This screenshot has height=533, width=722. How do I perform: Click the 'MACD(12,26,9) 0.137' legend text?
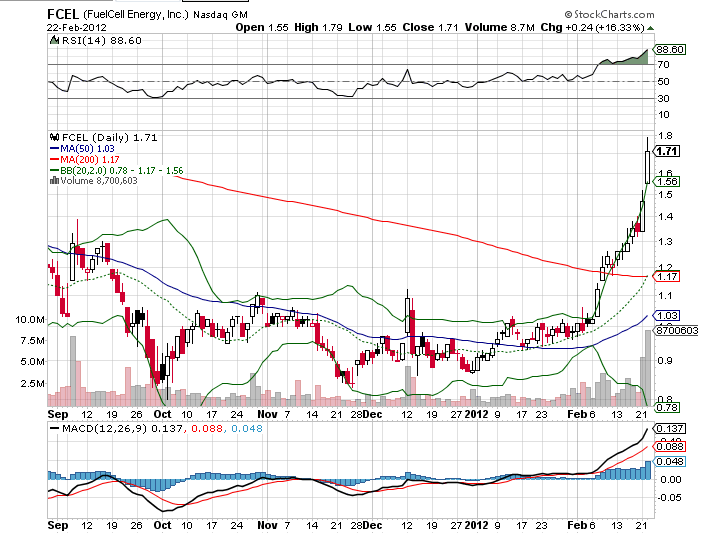point(122,429)
